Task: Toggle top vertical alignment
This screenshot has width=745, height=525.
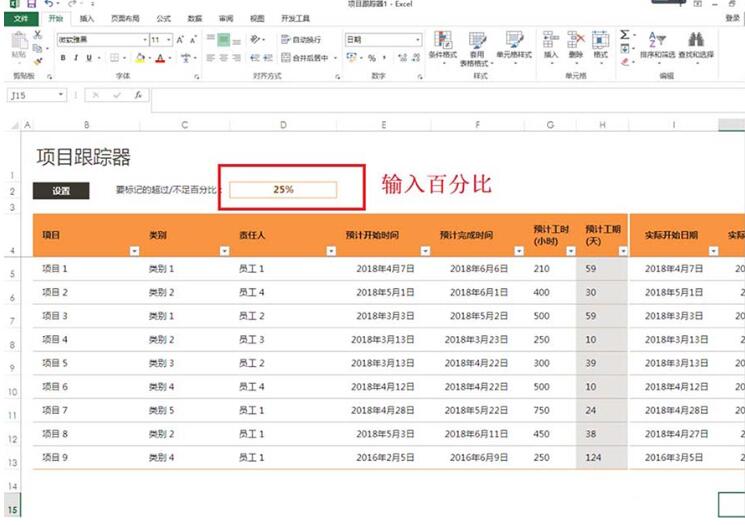Action: pyautogui.click(x=210, y=39)
